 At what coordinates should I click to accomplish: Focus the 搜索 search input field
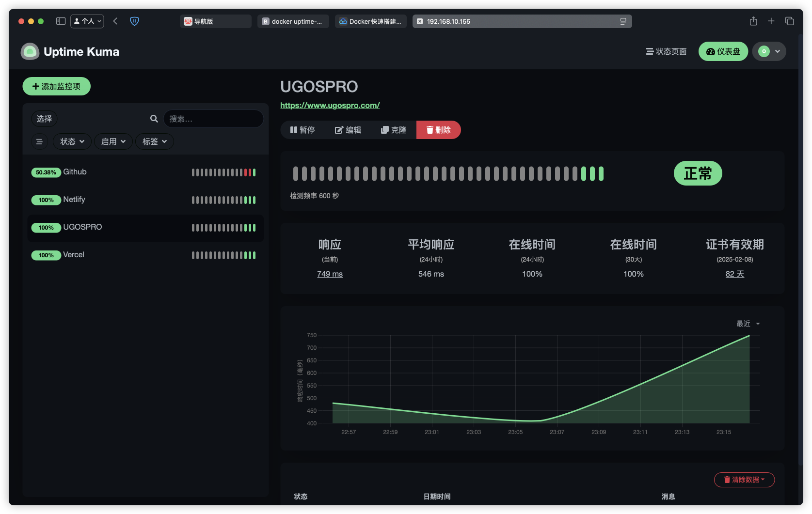click(x=213, y=119)
